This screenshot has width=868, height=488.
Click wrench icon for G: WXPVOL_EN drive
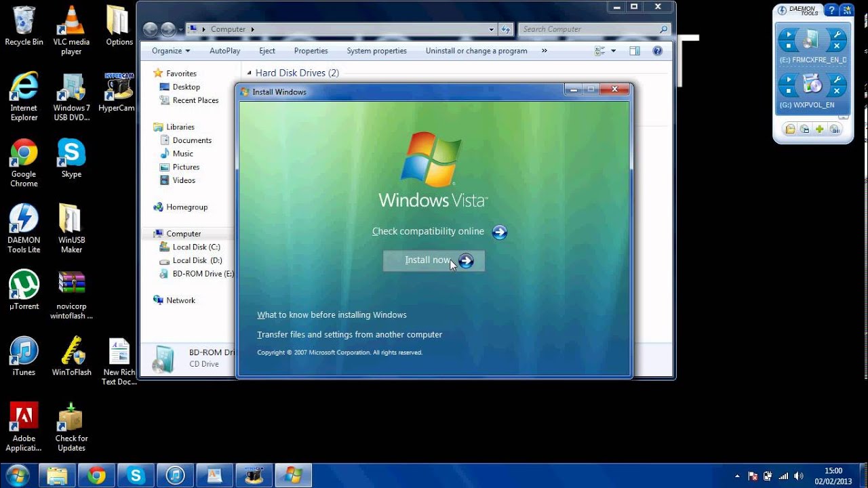pos(837,80)
